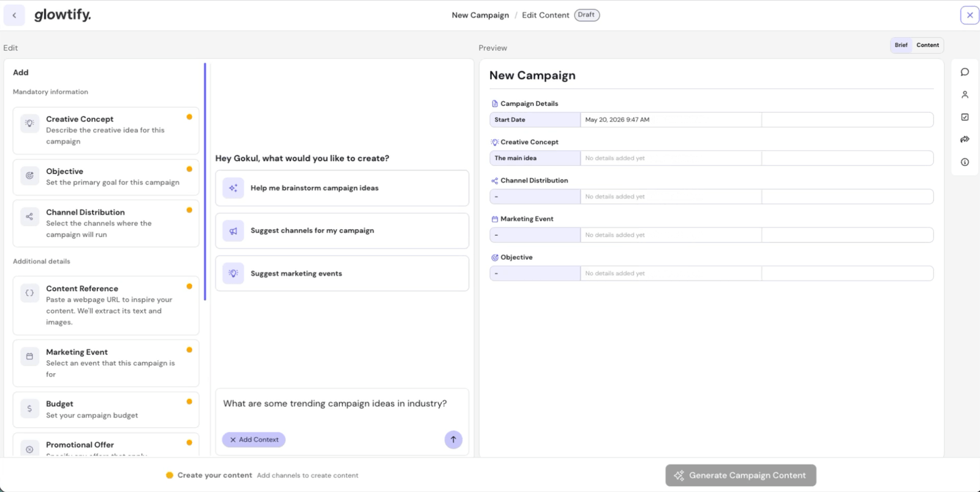Open the info circle icon in sidebar

click(x=965, y=162)
